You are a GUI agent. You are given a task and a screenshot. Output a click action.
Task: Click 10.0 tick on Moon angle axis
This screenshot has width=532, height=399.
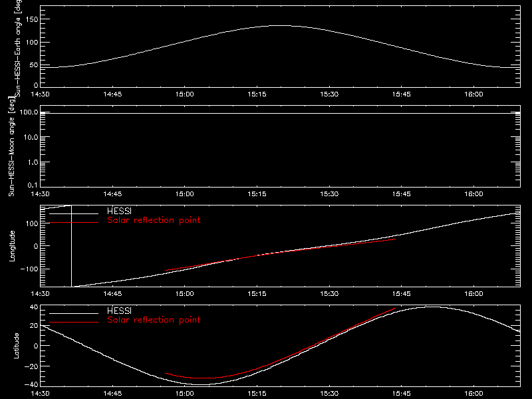(x=31, y=137)
